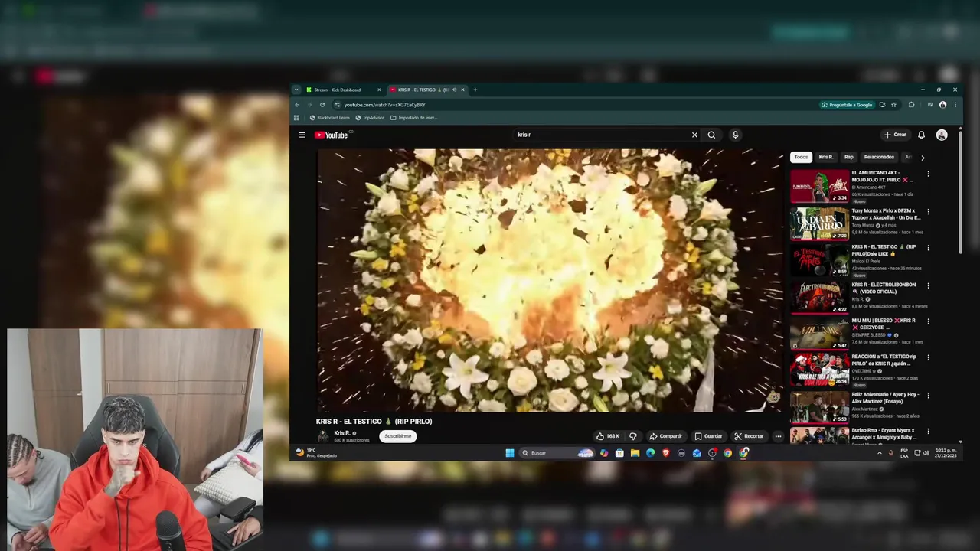Open the YouTube account avatar menu
This screenshot has height=551, width=980.
[x=942, y=135]
